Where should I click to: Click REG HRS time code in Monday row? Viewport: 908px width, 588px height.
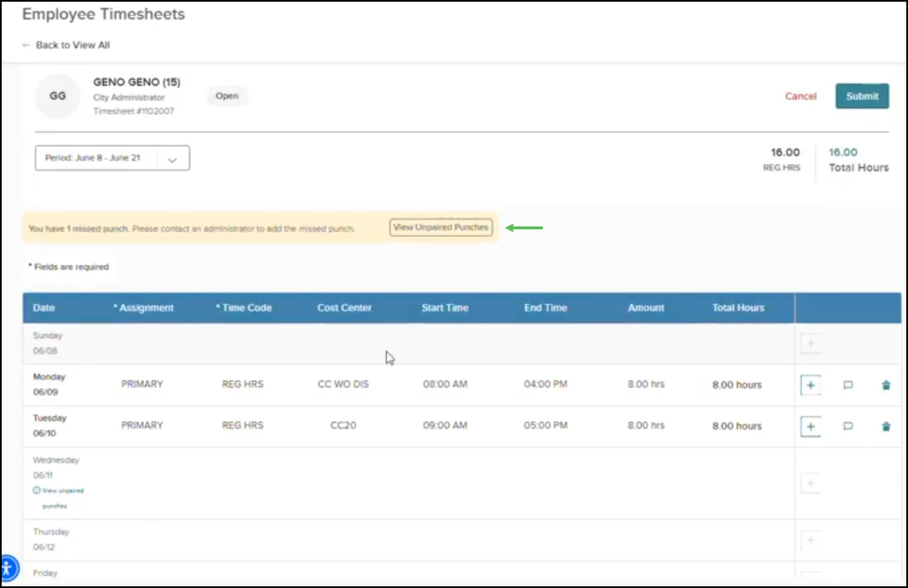242,384
